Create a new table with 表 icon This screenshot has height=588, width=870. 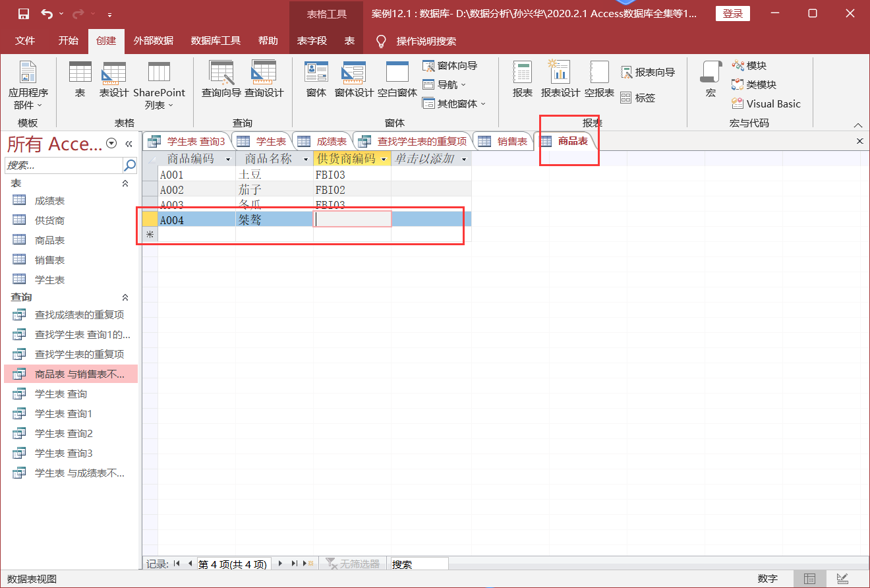[80, 79]
